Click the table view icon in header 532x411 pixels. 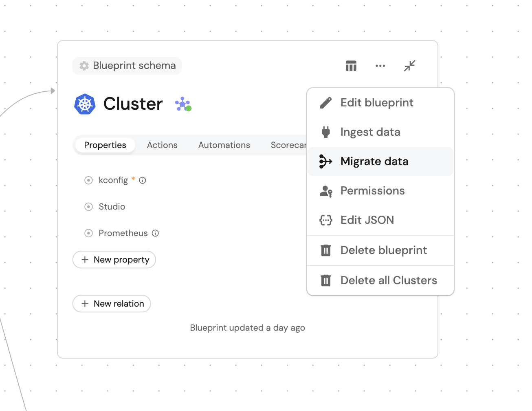pos(351,66)
